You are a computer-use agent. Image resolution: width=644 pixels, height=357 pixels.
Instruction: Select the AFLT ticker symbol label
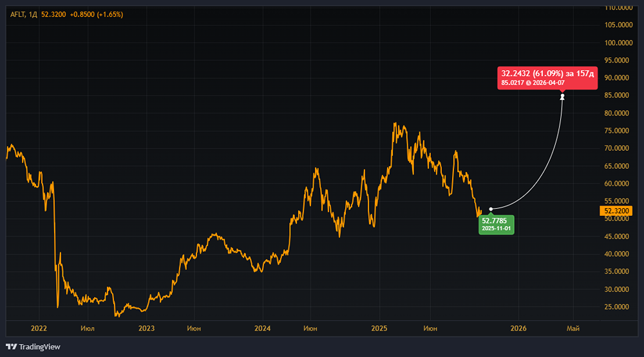tap(17, 14)
